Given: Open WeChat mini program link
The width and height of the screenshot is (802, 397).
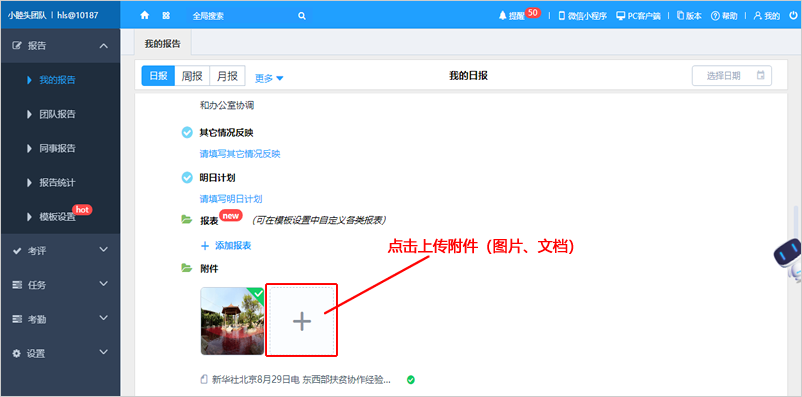Looking at the screenshot, I should click(x=582, y=16).
